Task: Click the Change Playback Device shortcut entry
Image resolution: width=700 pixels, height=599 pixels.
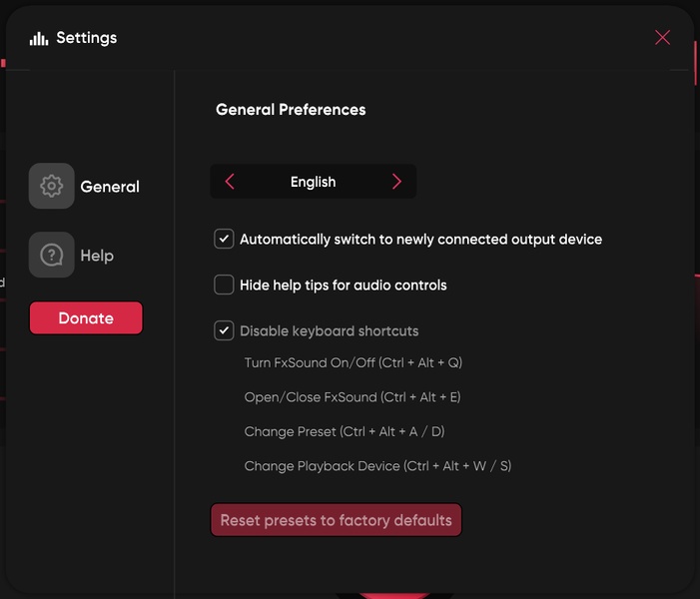Action: pyautogui.click(x=377, y=466)
